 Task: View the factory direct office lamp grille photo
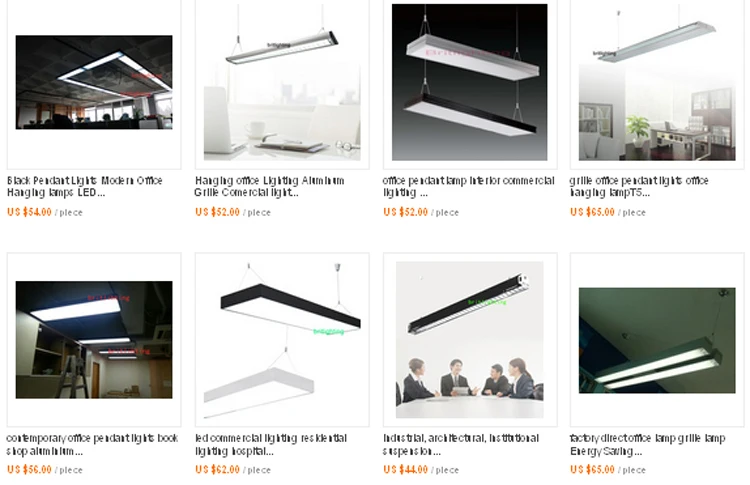[x=657, y=341]
